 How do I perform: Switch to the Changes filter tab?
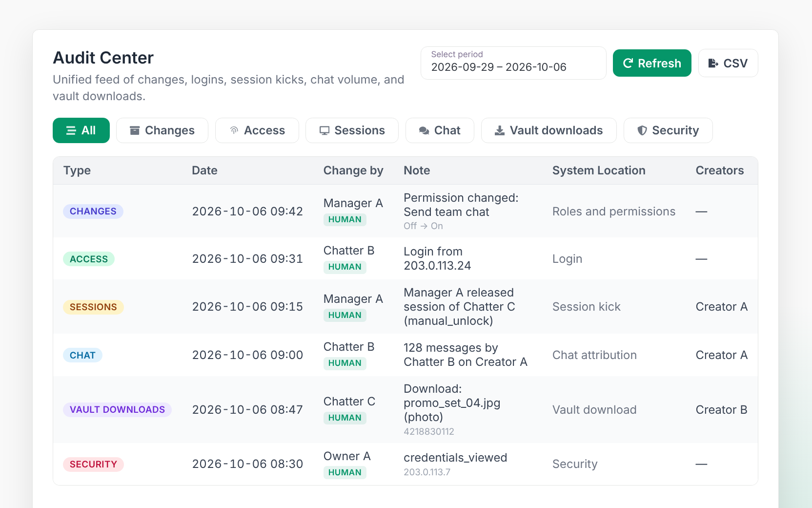click(x=162, y=130)
